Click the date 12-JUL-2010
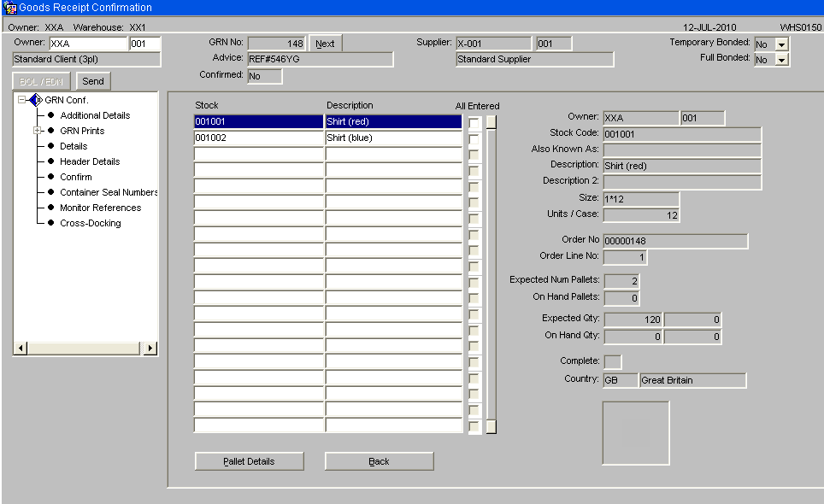Viewport: 824px width, 504px height. tap(709, 27)
